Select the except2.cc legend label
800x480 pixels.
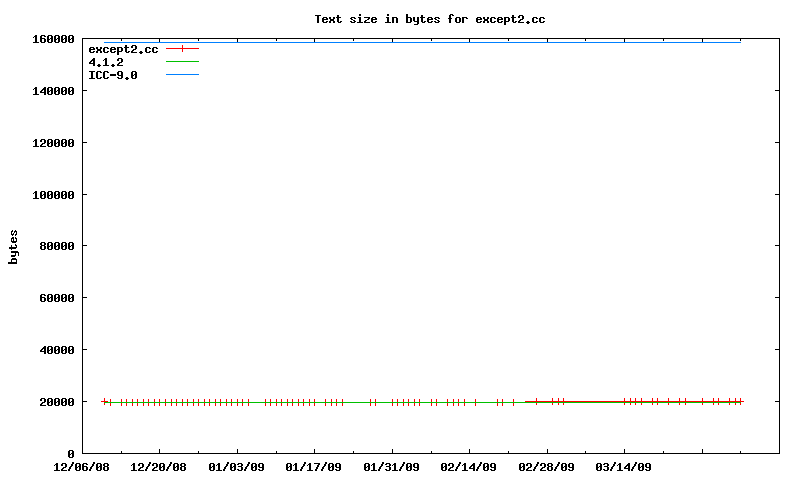click(123, 49)
